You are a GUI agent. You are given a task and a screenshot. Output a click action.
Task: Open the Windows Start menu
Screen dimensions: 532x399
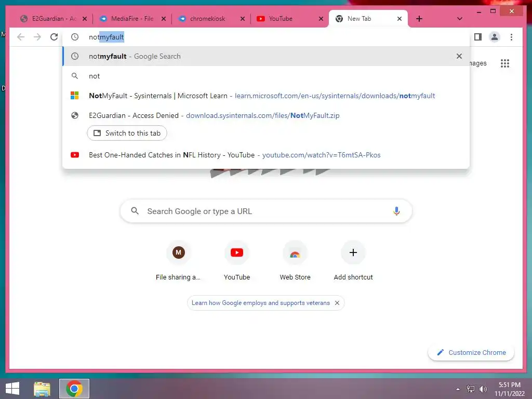12,389
